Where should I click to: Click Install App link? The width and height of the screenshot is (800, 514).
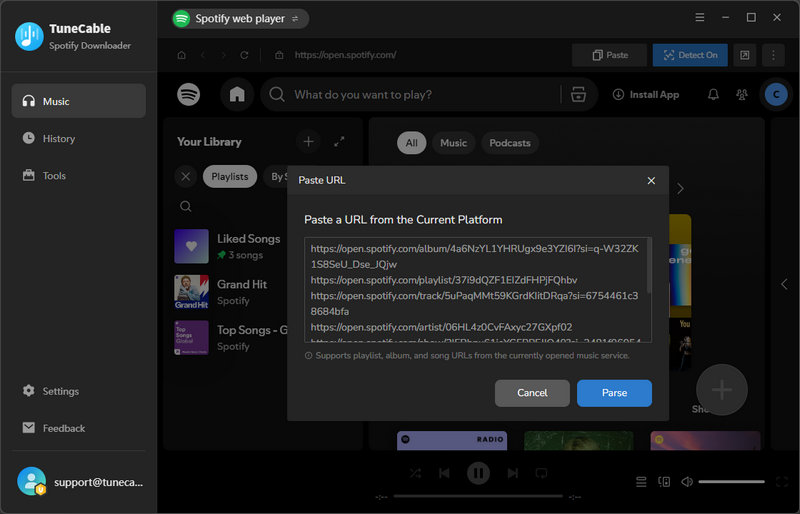pos(645,94)
